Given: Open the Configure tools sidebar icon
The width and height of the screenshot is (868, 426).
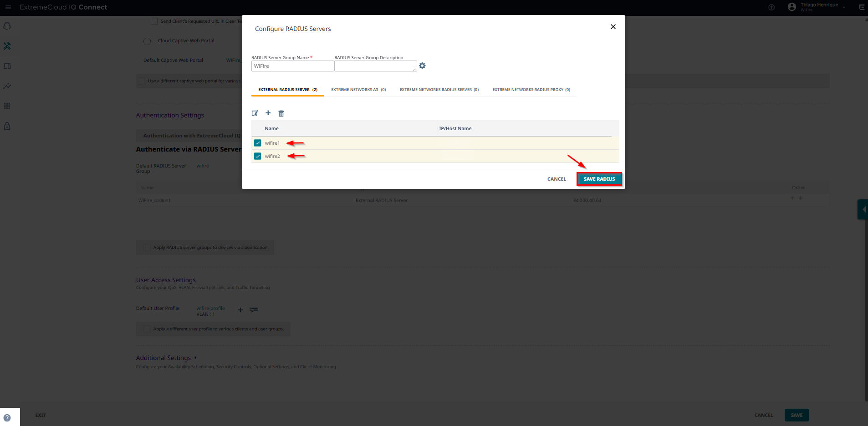Looking at the screenshot, I should point(7,46).
